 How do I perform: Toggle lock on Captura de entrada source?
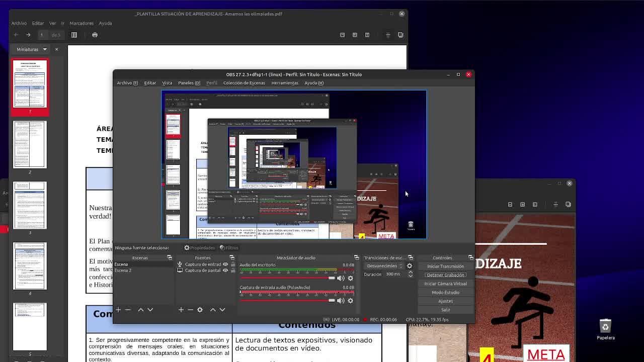pos(232,264)
